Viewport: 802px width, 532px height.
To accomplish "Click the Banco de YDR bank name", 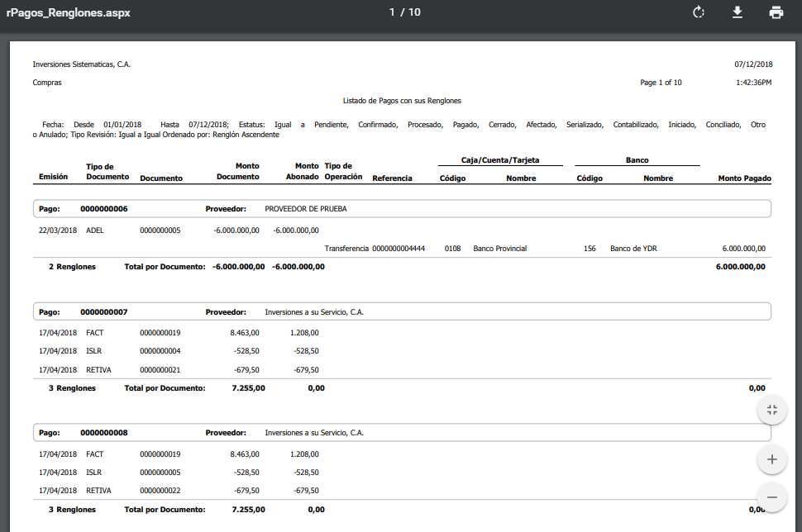I will coord(633,248).
